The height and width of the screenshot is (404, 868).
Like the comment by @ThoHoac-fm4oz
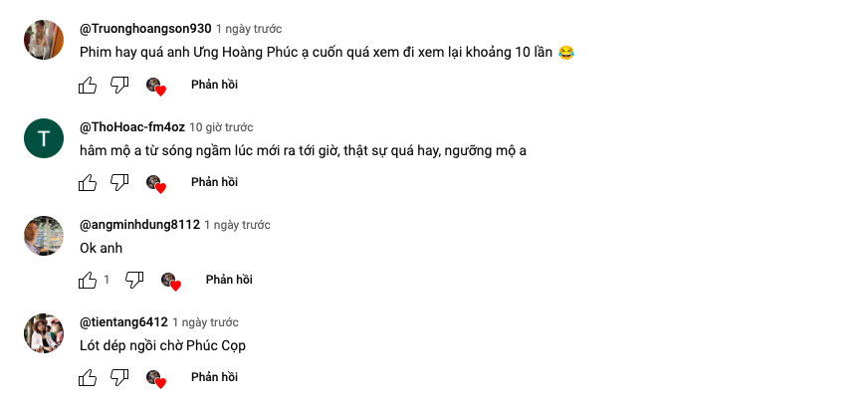88,183
